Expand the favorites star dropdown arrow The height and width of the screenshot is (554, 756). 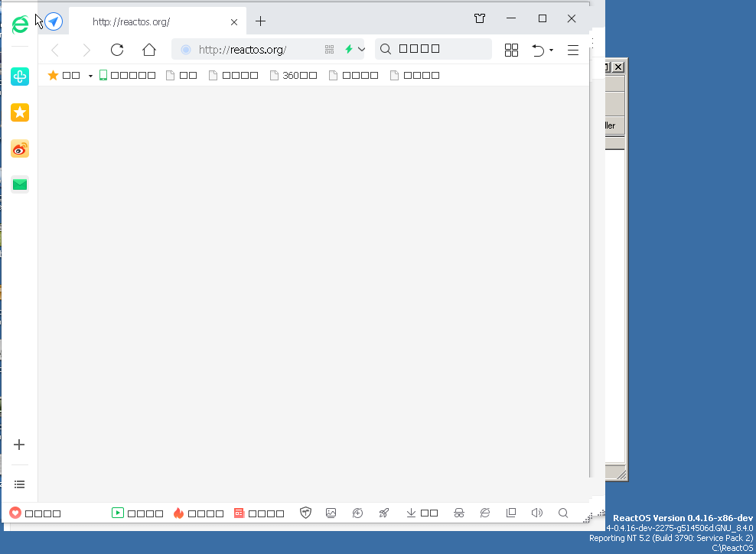tap(90, 76)
